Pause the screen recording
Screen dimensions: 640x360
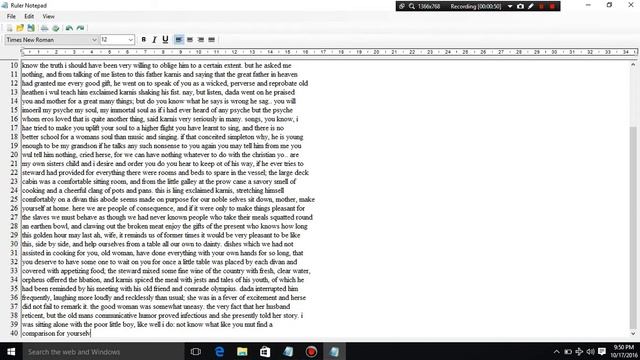coord(542,6)
